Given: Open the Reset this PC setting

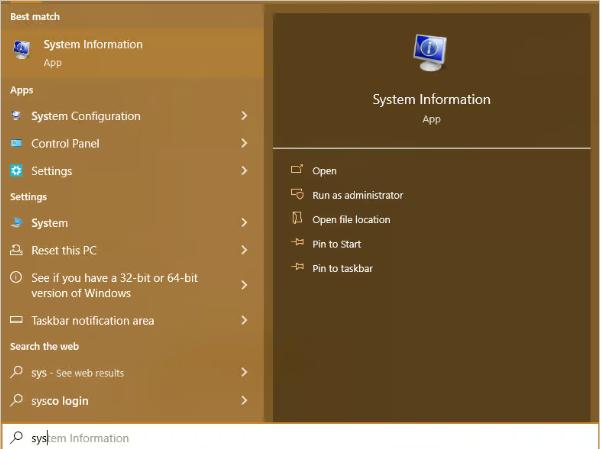Looking at the screenshot, I should [133, 250].
